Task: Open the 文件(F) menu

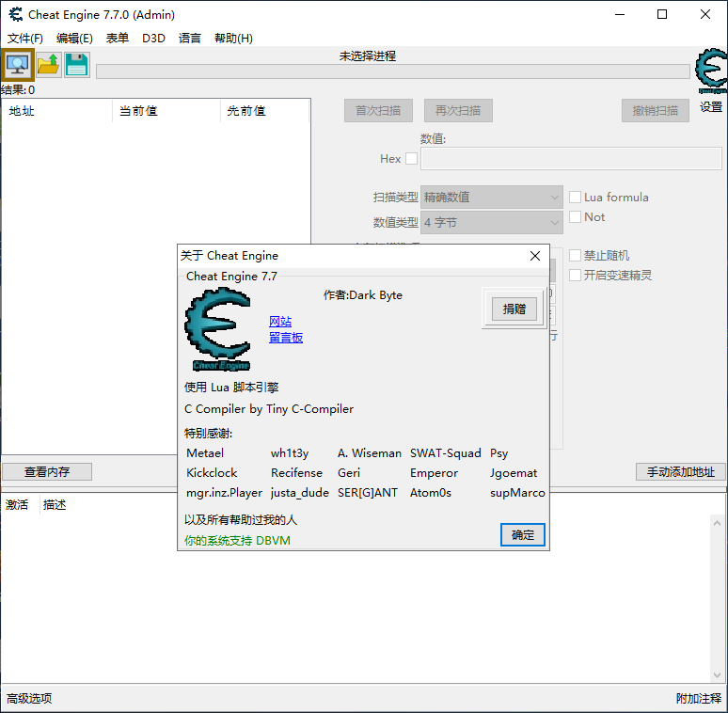Action: click(25, 38)
